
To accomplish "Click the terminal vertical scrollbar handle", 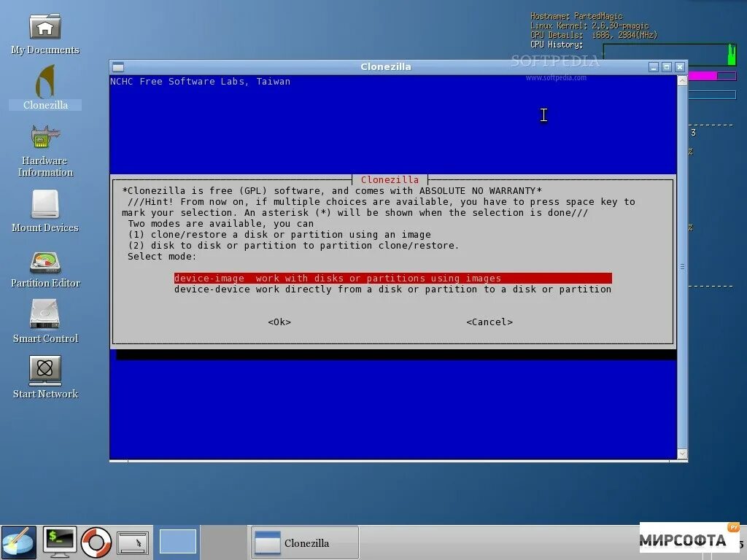I will click(x=682, y=267).
